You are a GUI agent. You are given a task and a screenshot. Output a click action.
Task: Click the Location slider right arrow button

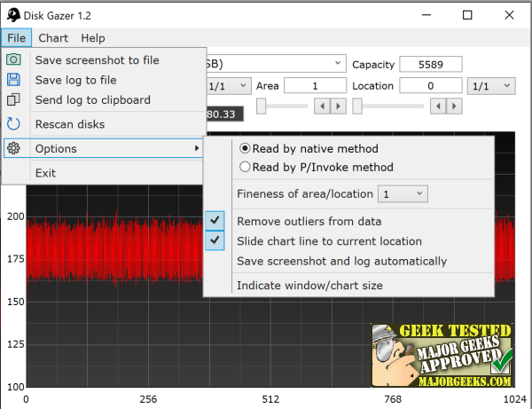pyautogui.click(x=454, y=106)
